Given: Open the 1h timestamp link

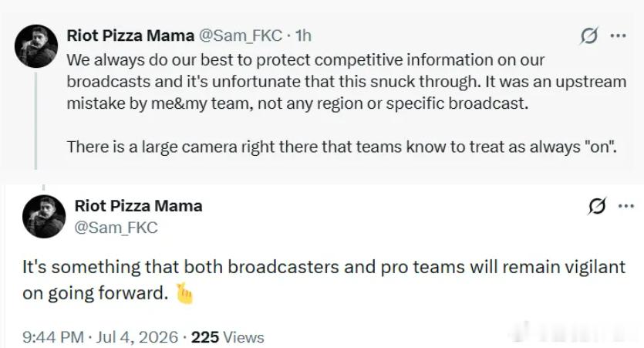Looking at the screenshot, I should click(303, 35).
